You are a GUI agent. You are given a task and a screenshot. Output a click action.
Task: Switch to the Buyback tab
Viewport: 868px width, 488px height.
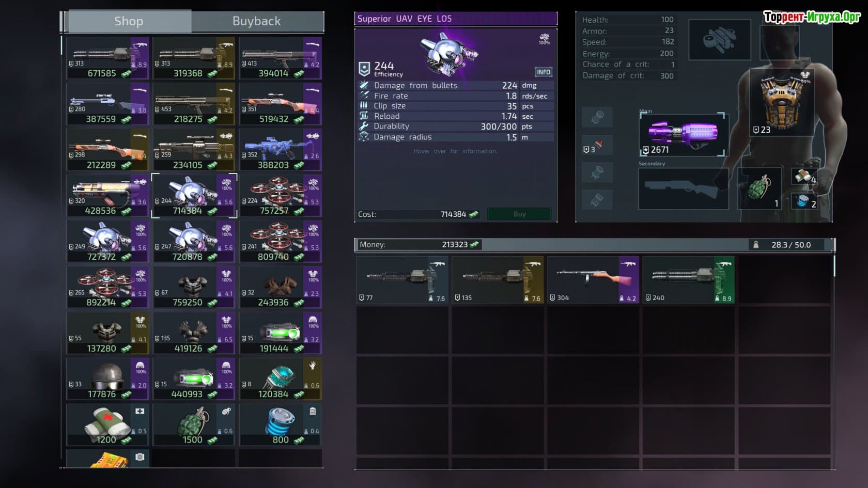(257, 21)
